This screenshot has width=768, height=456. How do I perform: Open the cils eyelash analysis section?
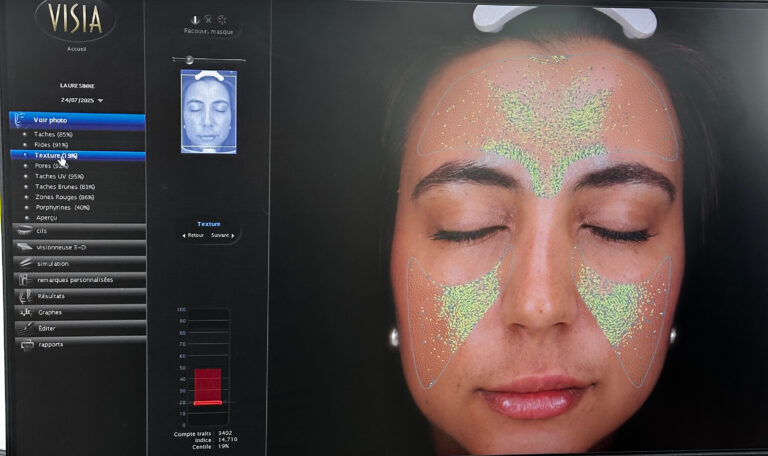pos(79,230)
